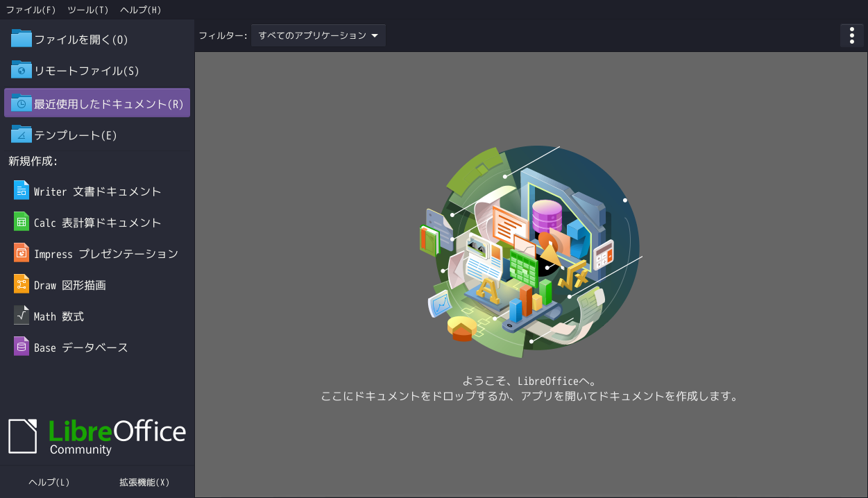Click the ヘルプ(L) button at bottom
The width and height of the screenshot is (868, 498).
click(x=49, y=482)
